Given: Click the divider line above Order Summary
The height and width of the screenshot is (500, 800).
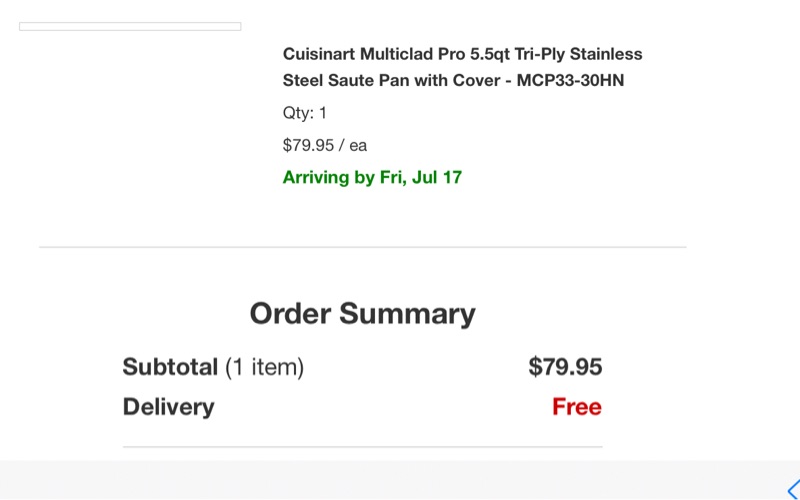Looking at the screenshot, I should coord(362,247).
